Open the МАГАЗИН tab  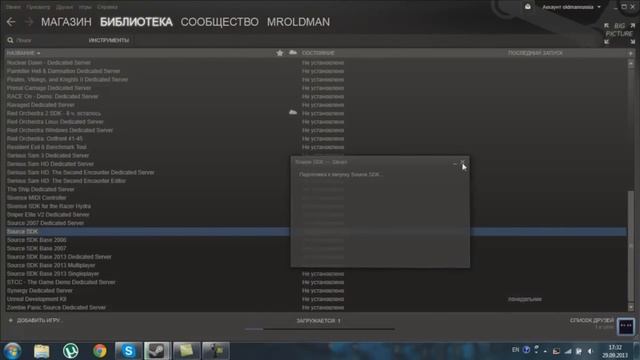coord(66,22)
